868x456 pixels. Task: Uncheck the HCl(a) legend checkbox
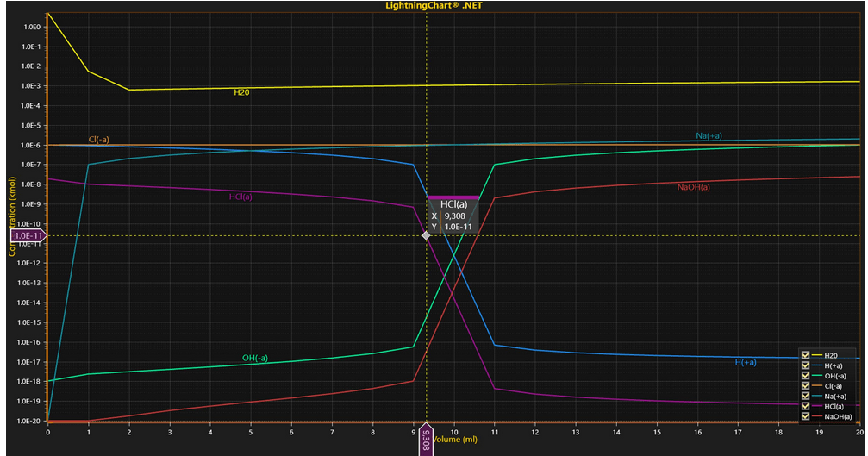tap(805, 407)
